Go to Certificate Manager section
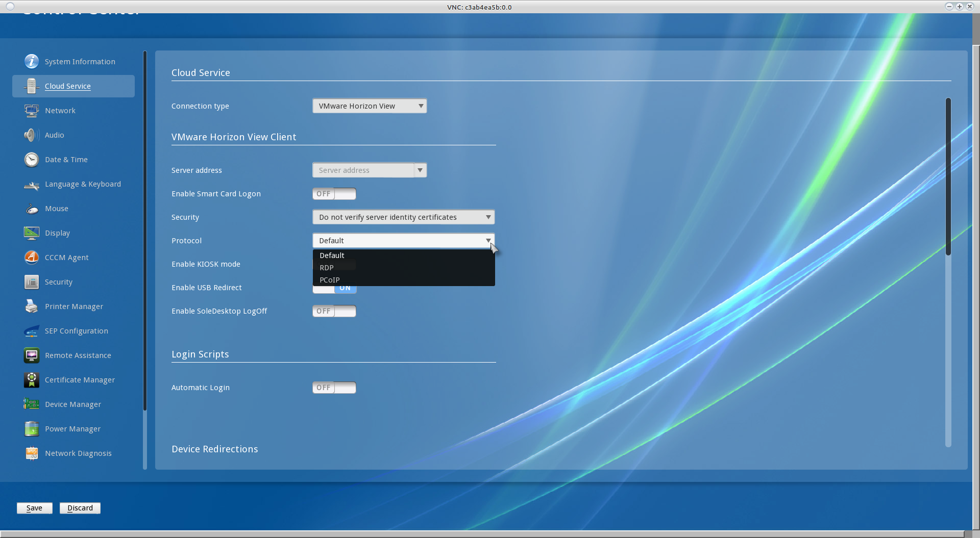Screen dimensions: 980x538 pyautogui.click(x=80, y=380)
